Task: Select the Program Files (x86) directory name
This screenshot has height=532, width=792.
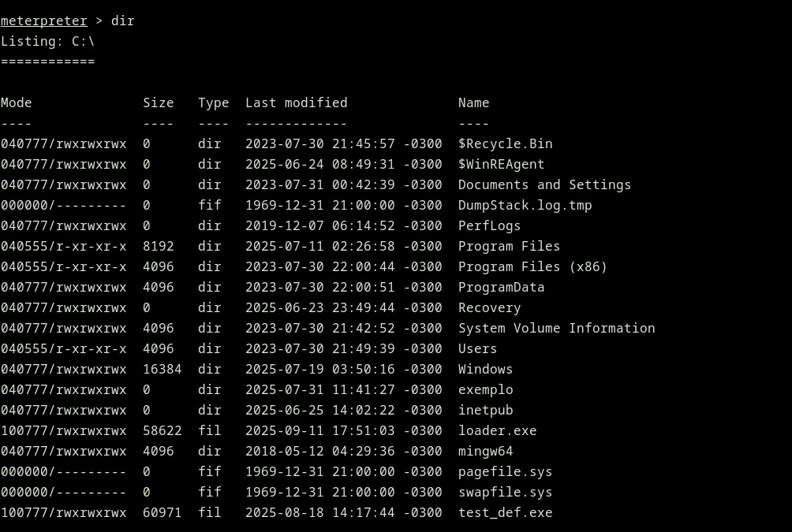Action: click(532, 266)
